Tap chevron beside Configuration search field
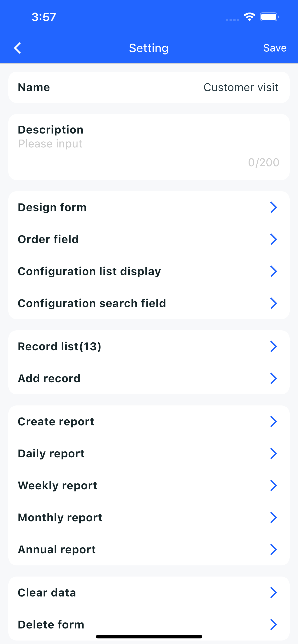The width and height of the screenshot is (298, 644). pyautogui.click(x=273, y=303)
